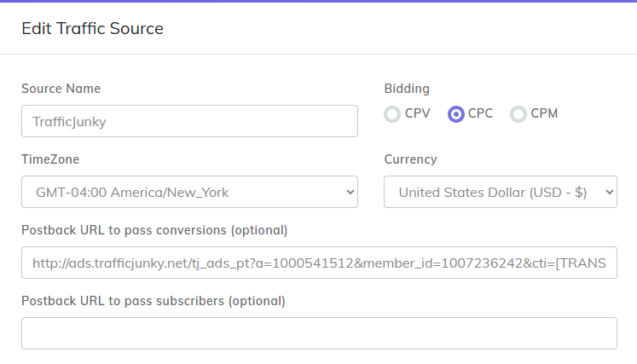The width and height of the screenshot is (637, 364).
Task: Click the "Edit Traffic Source" heading
Action: coord(92,28)
